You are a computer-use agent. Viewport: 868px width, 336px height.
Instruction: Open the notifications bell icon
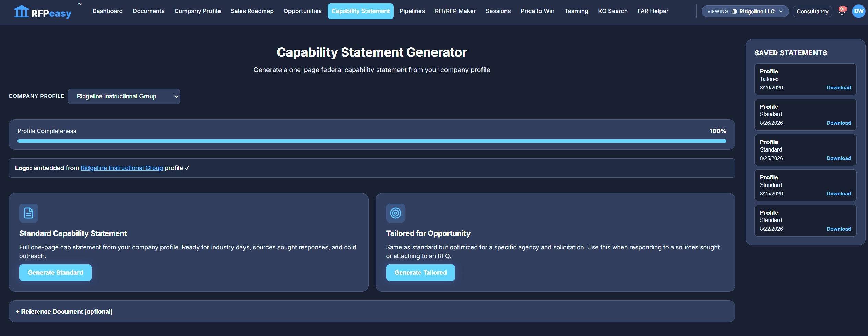[x=842, y=11]
